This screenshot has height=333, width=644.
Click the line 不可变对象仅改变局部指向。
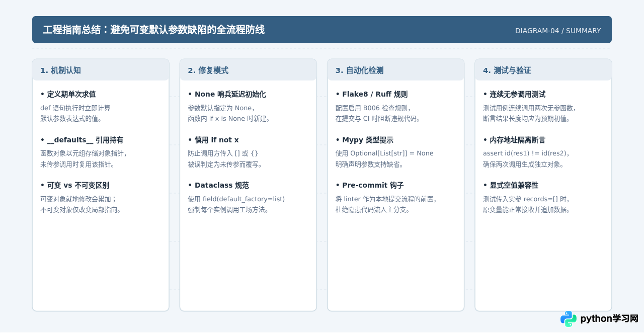tap(81, 210)
